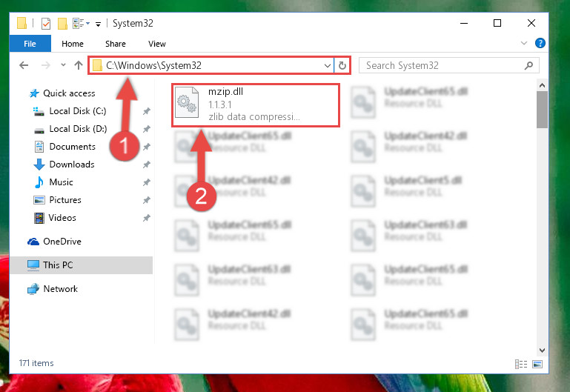
Task: Go forward with the right arrow
Action: (46, 65)
